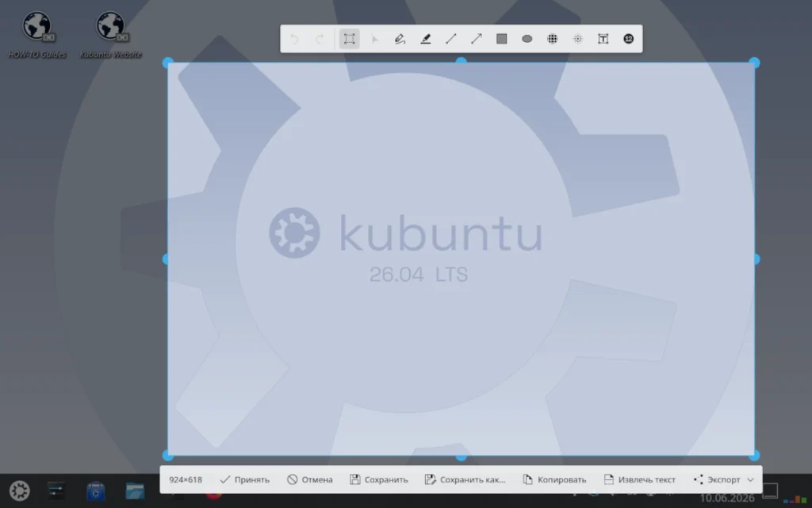Choose the Blur tool
Screen dimensions: 812x508
(577, 39)
